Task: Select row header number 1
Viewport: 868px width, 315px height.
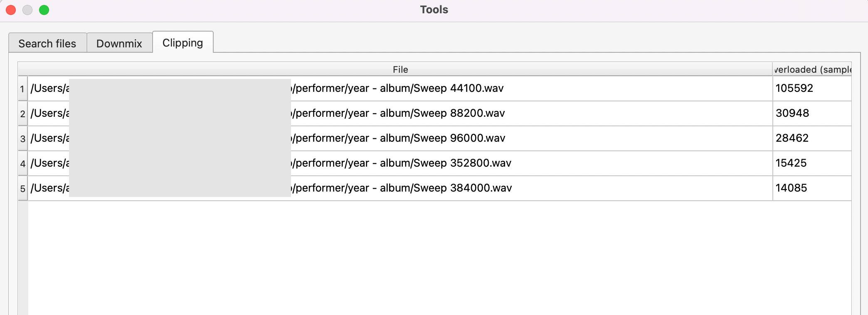Action: tap(23, 89)
